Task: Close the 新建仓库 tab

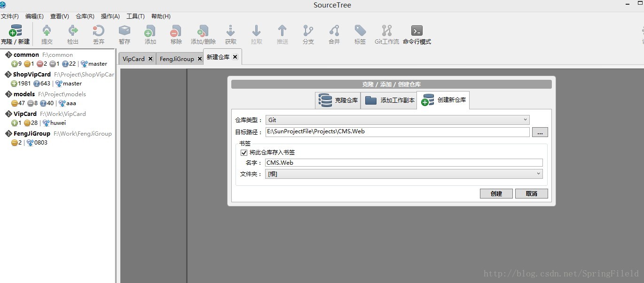Action: point(235,57)
